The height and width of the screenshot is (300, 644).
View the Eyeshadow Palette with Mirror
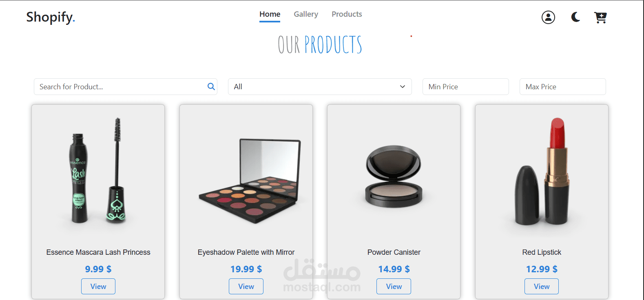point(246,286)
